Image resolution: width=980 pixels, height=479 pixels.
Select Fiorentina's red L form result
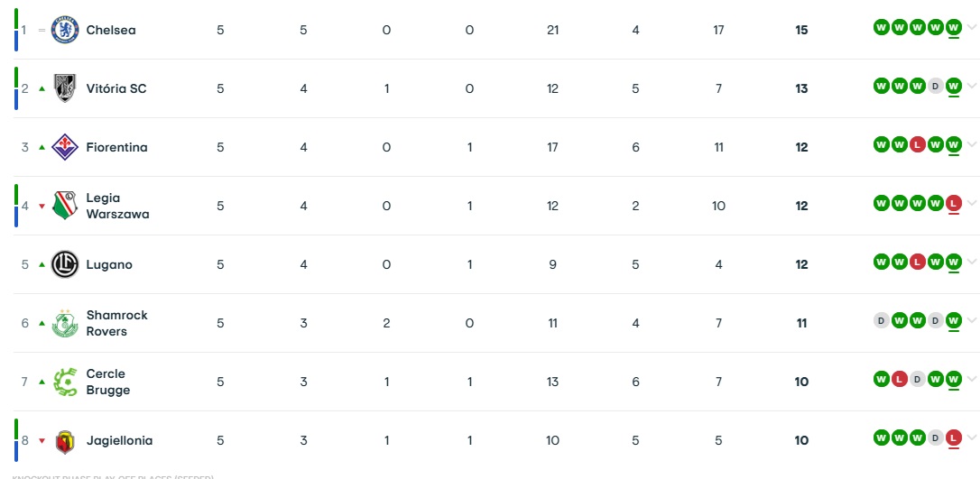[917, 145]
